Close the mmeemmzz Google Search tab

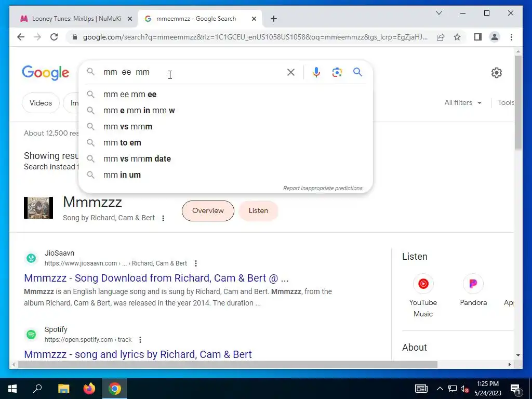coord(254,19)
